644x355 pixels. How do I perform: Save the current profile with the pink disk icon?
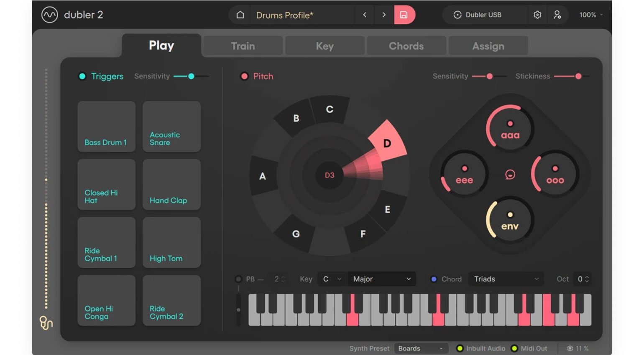click(404, 15)
